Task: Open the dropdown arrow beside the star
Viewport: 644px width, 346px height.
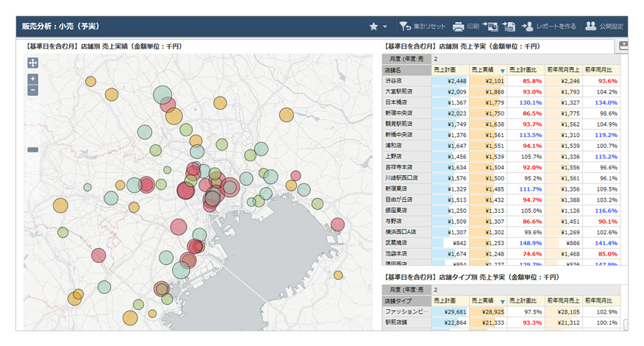Action: click(x=384, y=27)
